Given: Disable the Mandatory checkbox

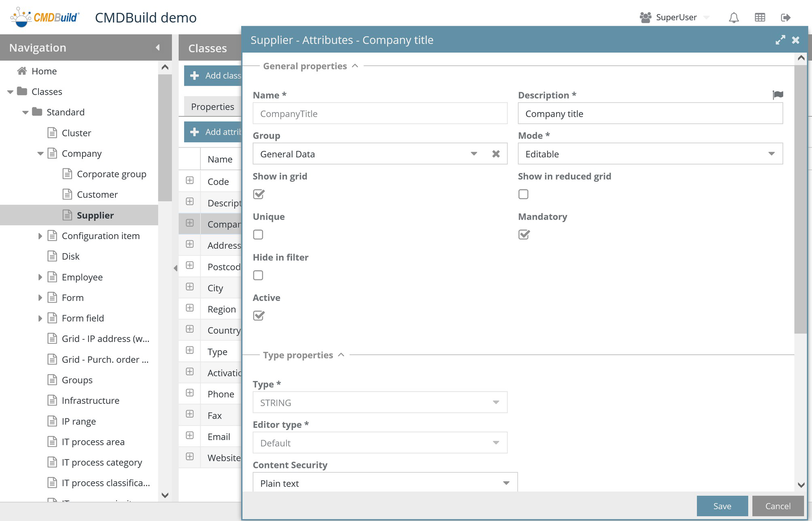Looking at the screenshot, I should coord(523,235).
